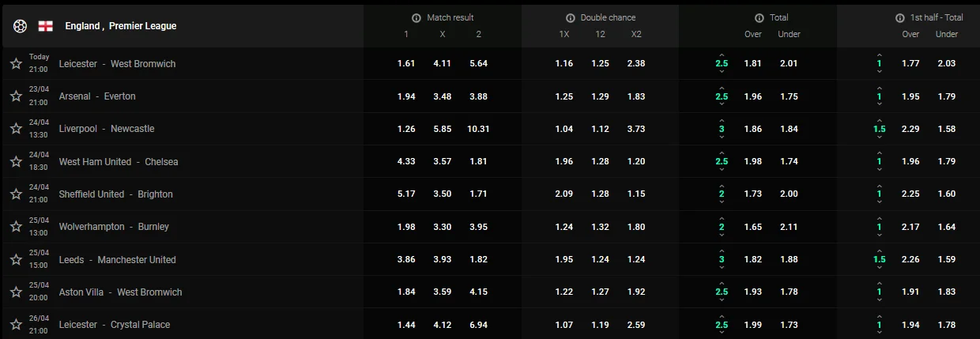Open the England, Premier League heading

pyautogui.click(x=121, y=26)
